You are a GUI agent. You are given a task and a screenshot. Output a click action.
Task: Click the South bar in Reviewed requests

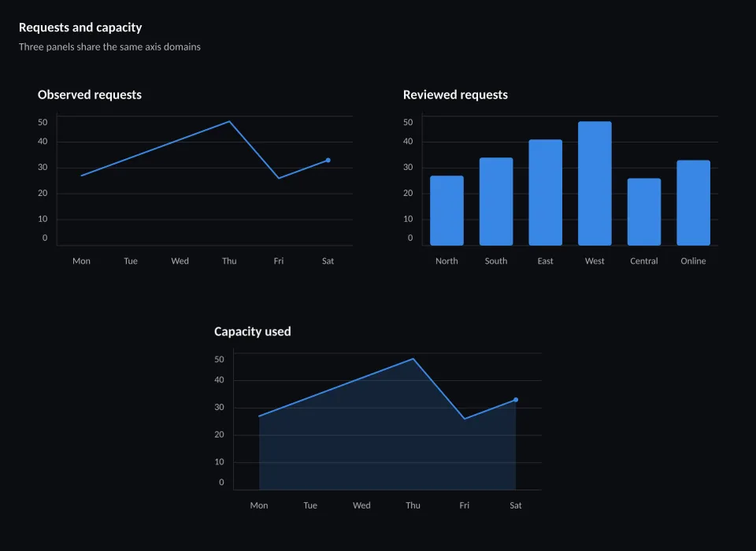pyautogui.click(x=496, y=202)
